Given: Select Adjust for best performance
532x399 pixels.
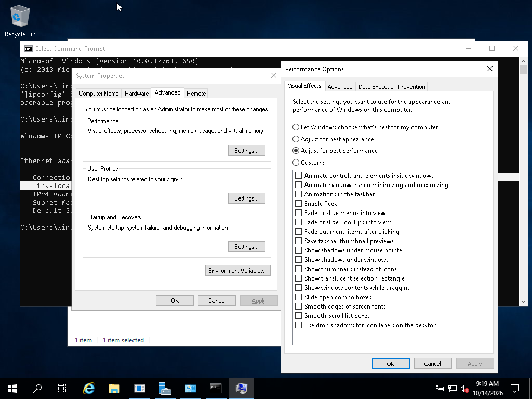Looking at the screenshot, I should pyautogui.click(x=335, y=151).
